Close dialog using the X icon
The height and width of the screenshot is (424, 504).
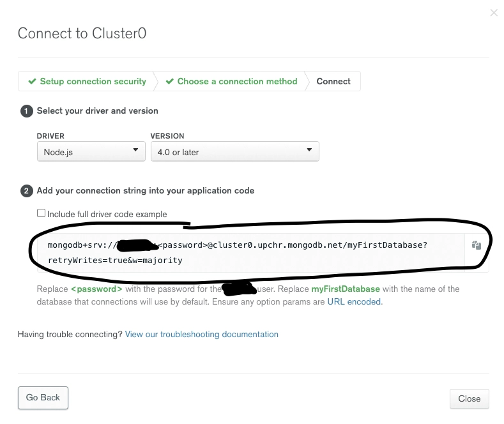[494, 13]
